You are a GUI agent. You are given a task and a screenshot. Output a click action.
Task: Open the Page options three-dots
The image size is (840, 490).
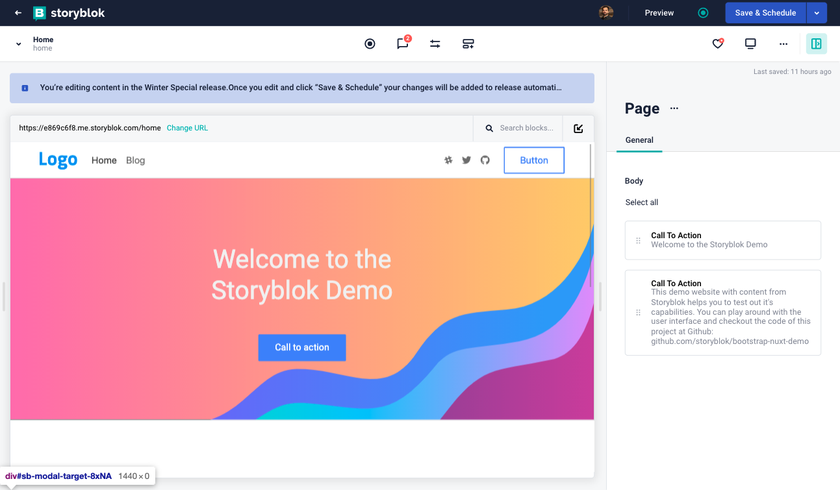pos(674,108)
